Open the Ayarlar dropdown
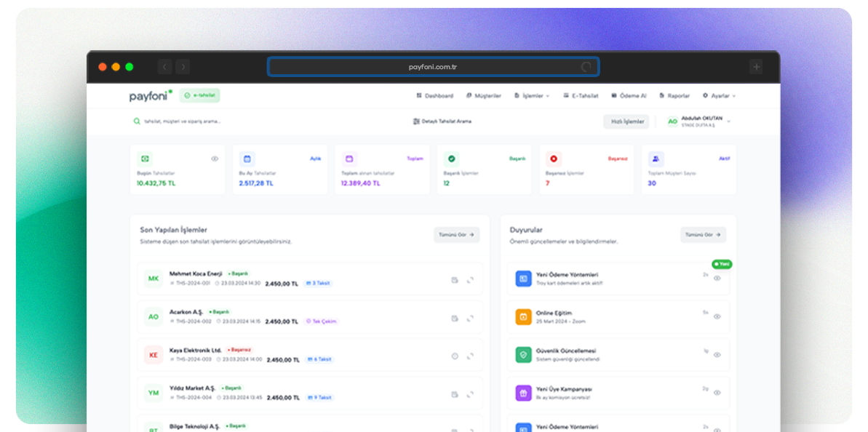This screenshot has height=432, width=868. (x=719, y=96)
